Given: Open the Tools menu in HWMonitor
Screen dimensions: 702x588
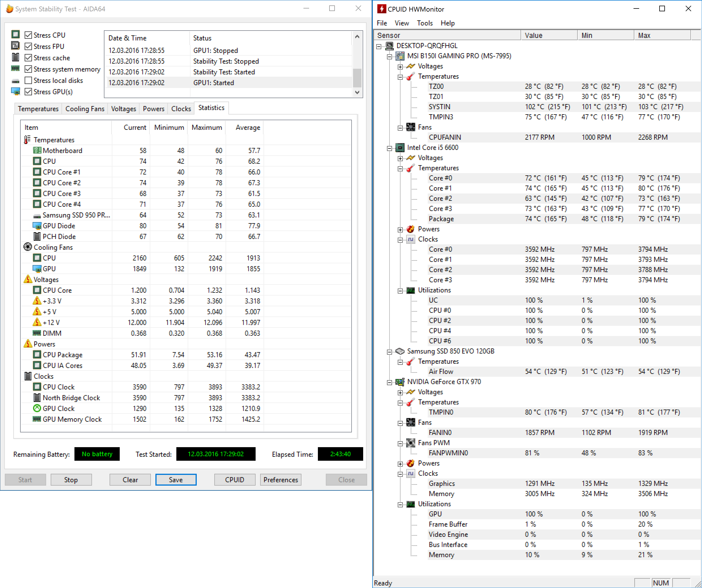Looking at the screenshot, I should tap(425, 23).
